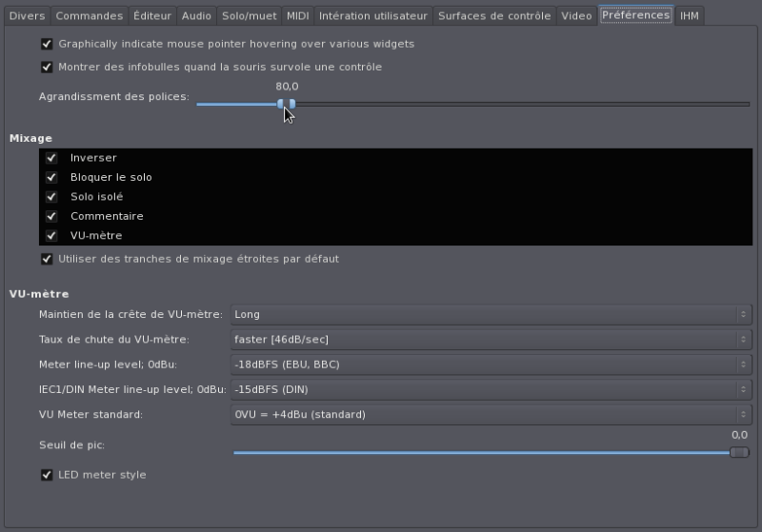
Task: Toggle the Bloquer le solo checkbox
Action: tap(52, 177)
